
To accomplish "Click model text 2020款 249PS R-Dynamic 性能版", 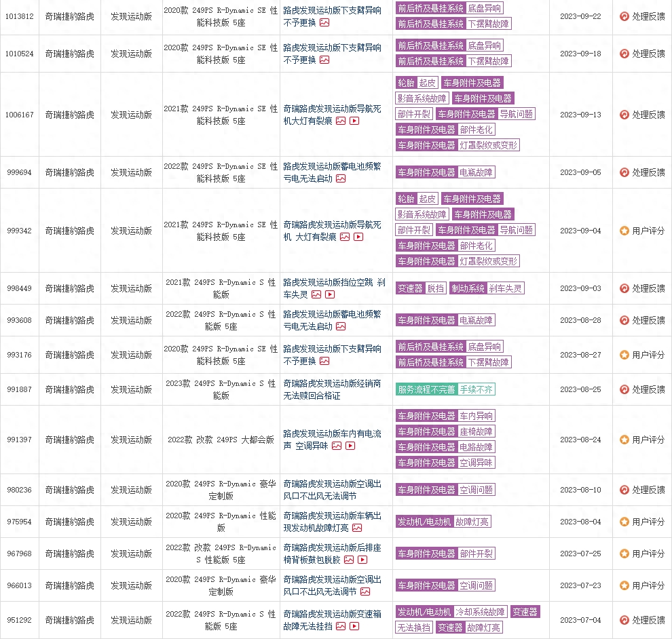I will pyautogui.click(x=221, y=522).
